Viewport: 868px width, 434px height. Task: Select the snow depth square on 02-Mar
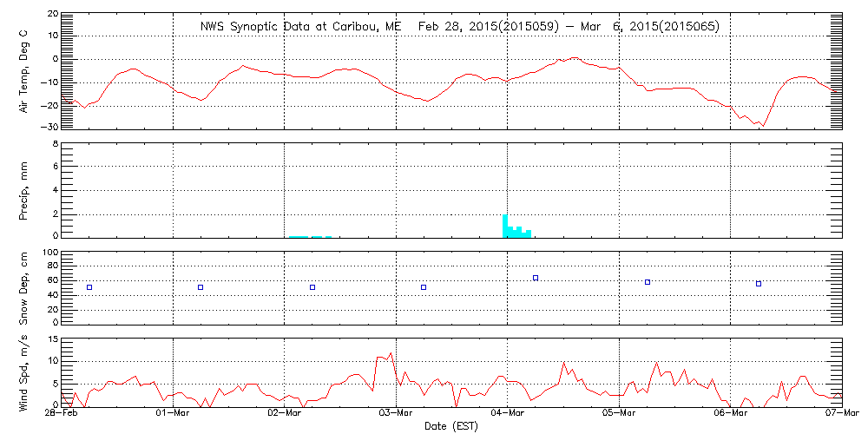[x=312, y=287]
